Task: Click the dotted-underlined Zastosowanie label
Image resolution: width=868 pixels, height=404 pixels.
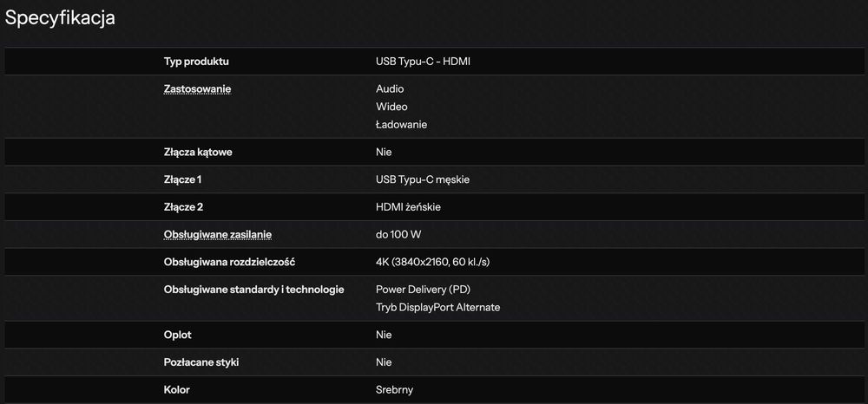Action: pos(197,88)
